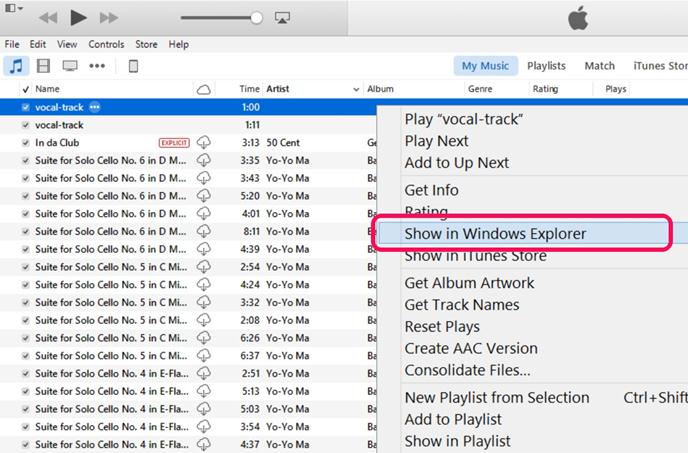This screenshot has height=453, width=688.
Task: Uncheck the In da Club checkbox
Action: [25, 143]
